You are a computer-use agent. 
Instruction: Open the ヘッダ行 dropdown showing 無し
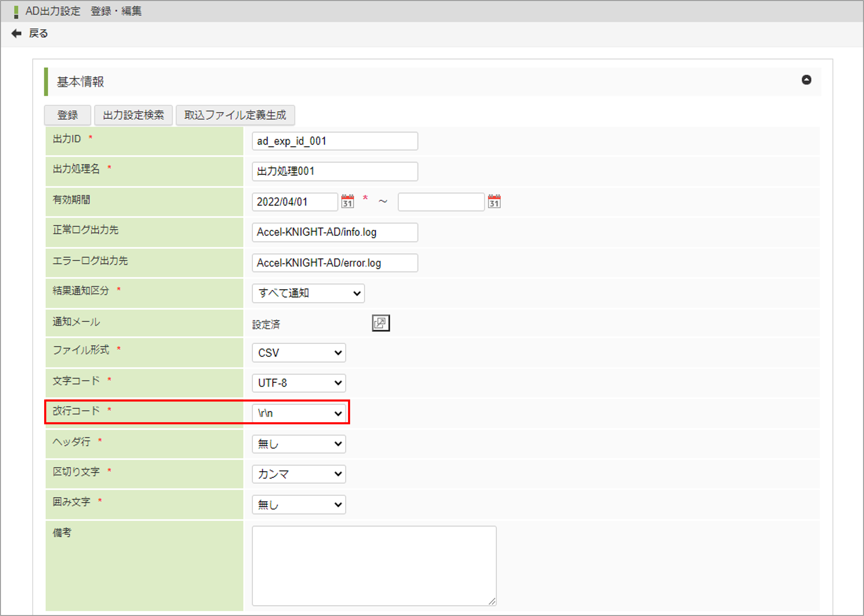tap(299, 444)
